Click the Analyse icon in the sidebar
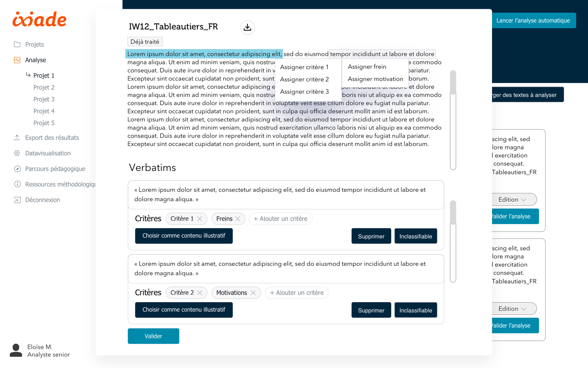588x368 pixels. [17, 60]
